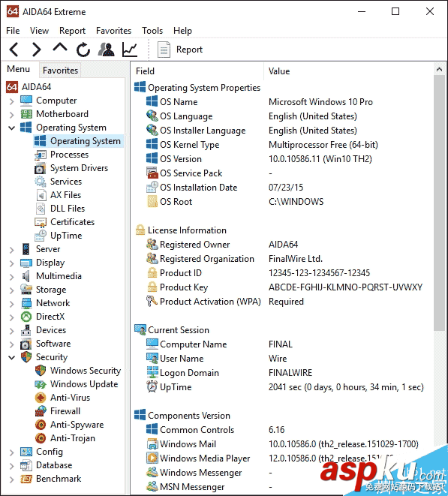Select the Services gear icon
Screen dimensions: 448x496
point(41,182)
